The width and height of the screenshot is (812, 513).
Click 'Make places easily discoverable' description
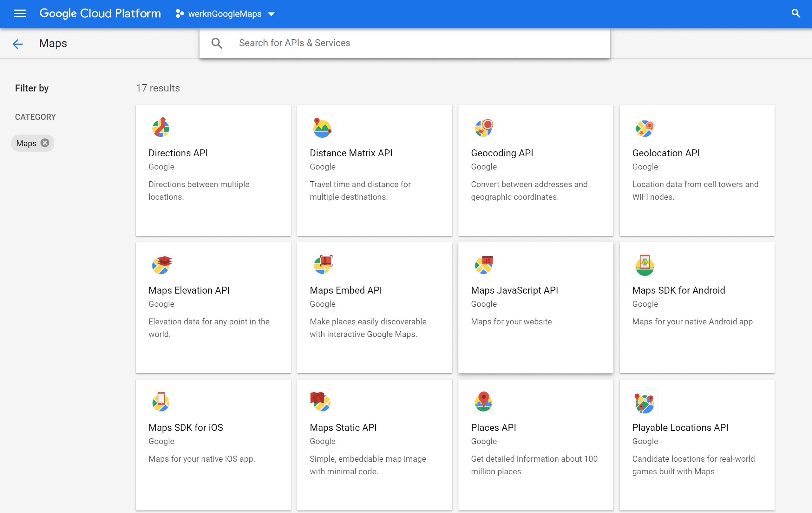coord(368,328)
